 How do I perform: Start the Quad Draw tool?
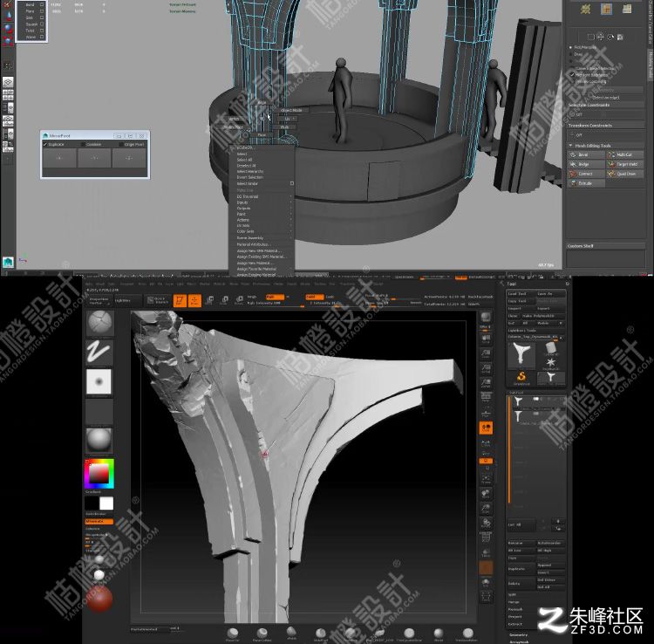[x=624, y=174]
